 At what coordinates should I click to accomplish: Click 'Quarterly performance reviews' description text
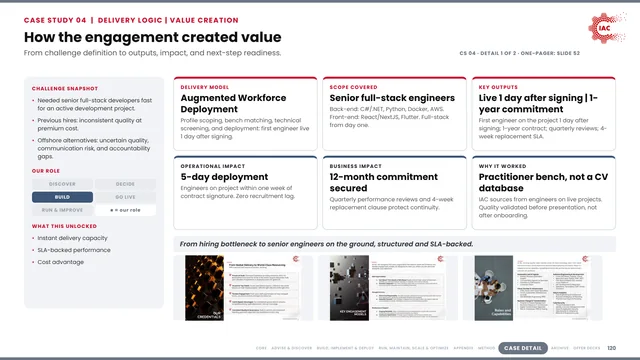point(391,204)
